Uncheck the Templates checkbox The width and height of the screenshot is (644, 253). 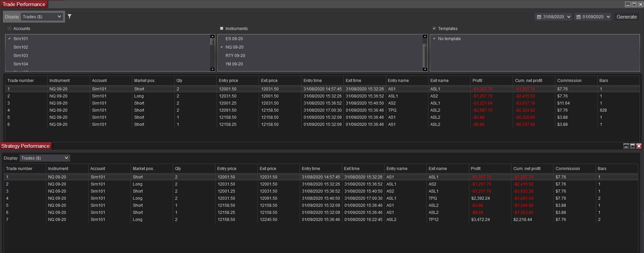click(434, 29)
